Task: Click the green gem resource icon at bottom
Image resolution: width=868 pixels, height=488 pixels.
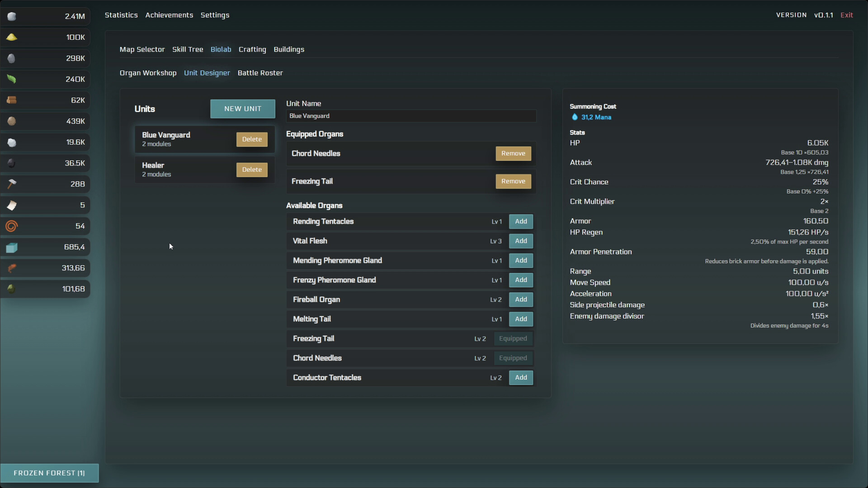Action: (12, 289)
